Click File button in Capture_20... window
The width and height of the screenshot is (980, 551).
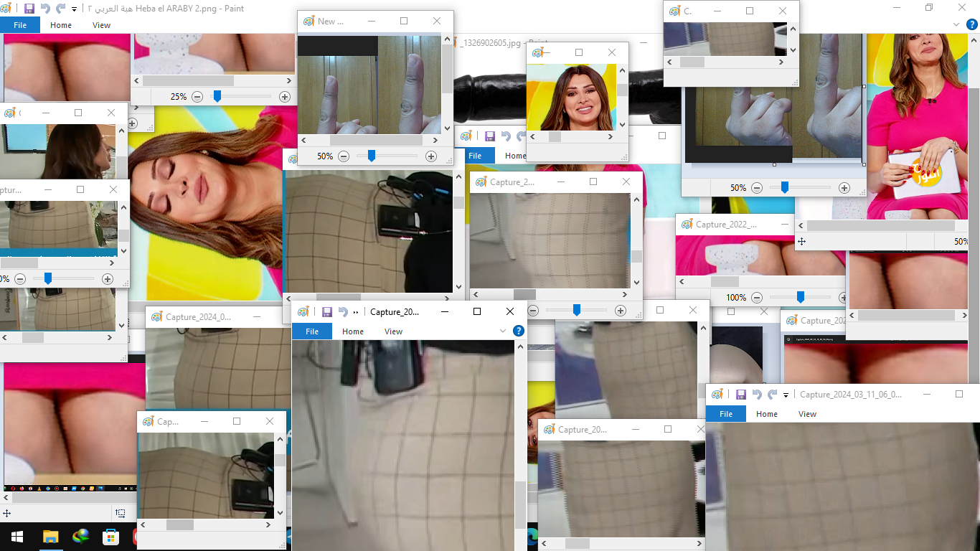311,331
